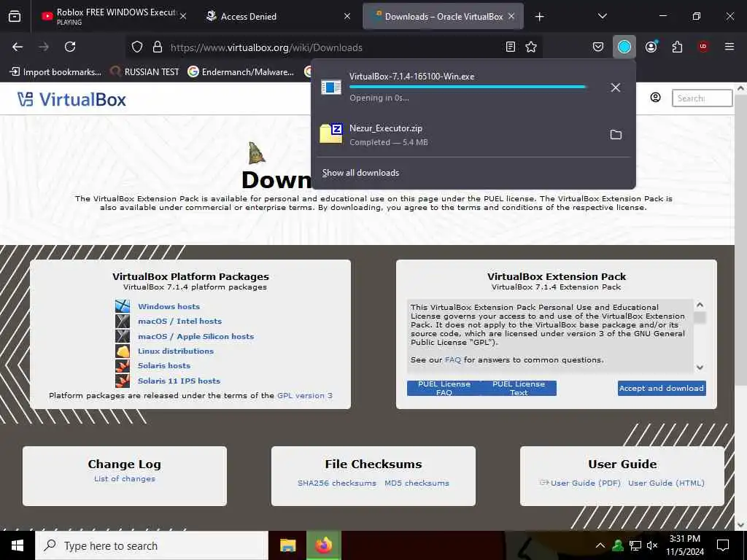The width and height of the screenshot is (747, 560).
Task: Click the VirtualBox installer file icon
Action: [331, 87]
